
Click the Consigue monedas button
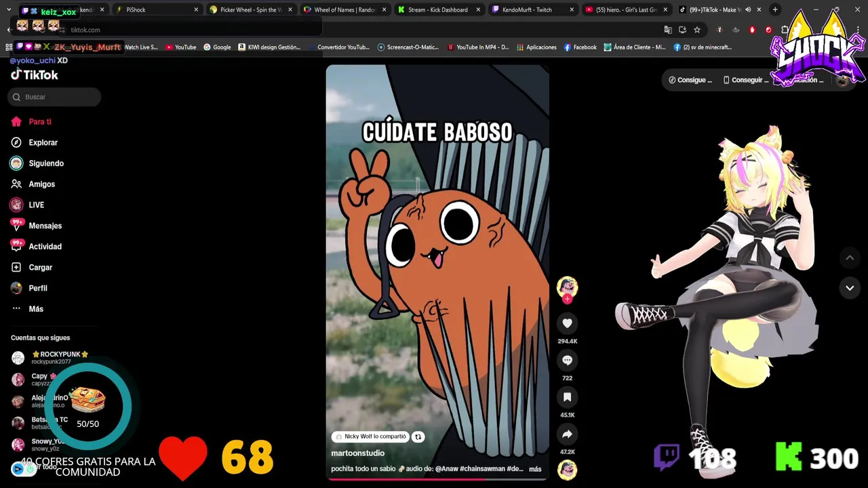(x=690, y=80)
